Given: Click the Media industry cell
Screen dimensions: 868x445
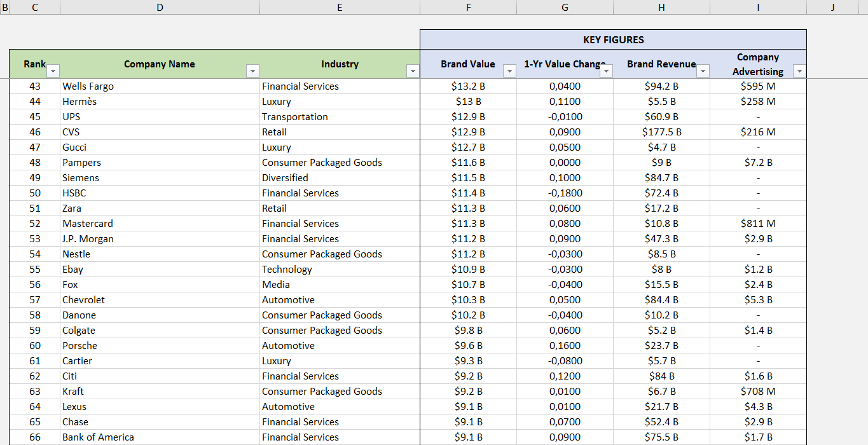Looking at the screenshot, I should (x=340, y=285).
